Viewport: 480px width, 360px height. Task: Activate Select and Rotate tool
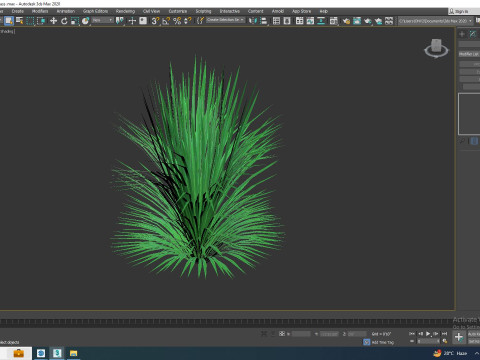click(x=64, y=21)
